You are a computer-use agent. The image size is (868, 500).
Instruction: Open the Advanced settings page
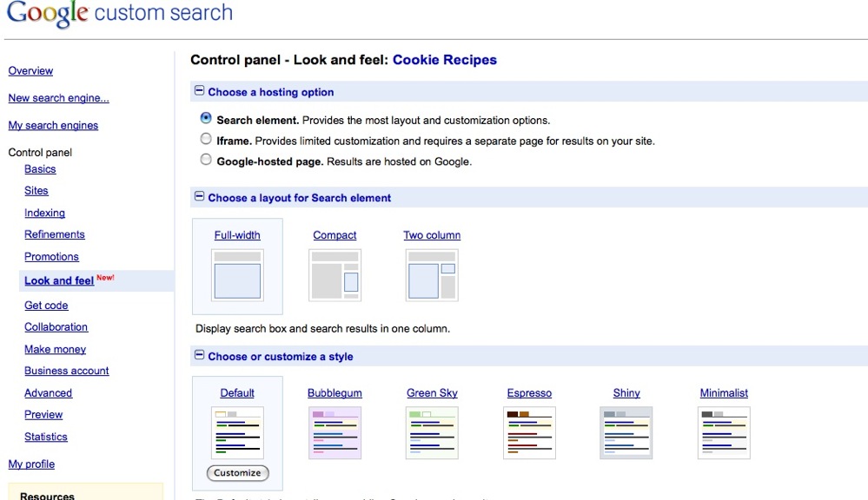[48, 393]
